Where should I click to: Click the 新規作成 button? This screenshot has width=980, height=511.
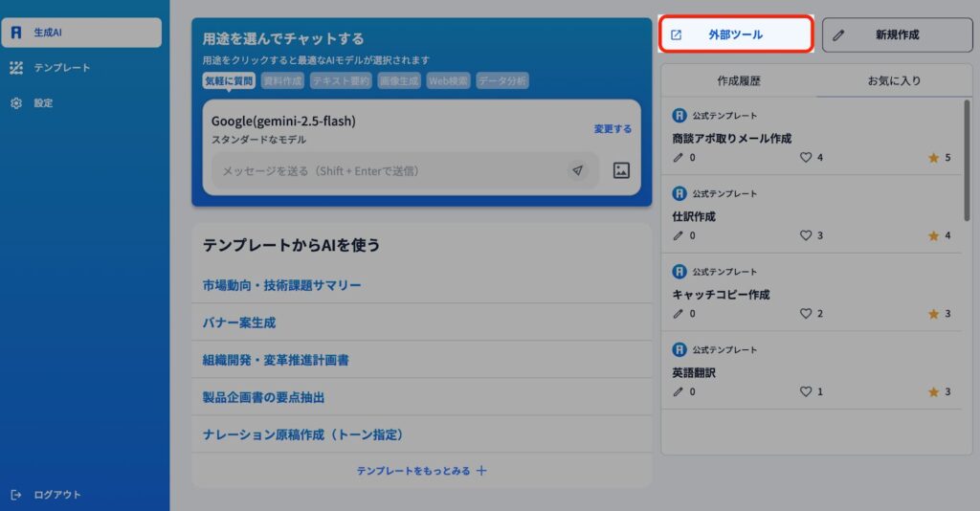[897, 34]
